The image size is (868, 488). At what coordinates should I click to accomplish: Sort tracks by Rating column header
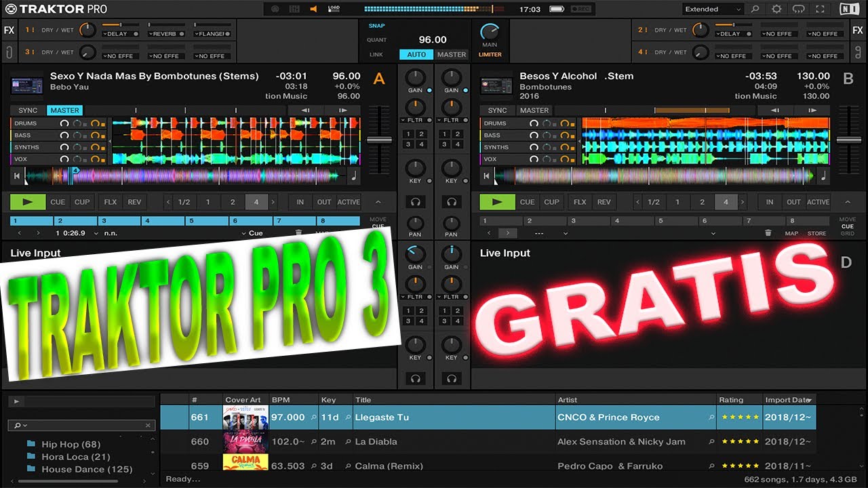point(738,400)
